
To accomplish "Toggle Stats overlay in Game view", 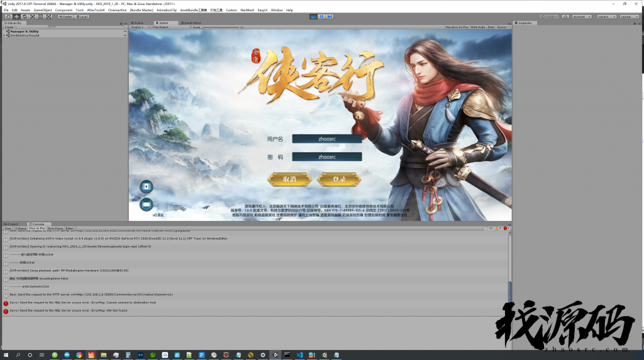I will pos(491,27).
